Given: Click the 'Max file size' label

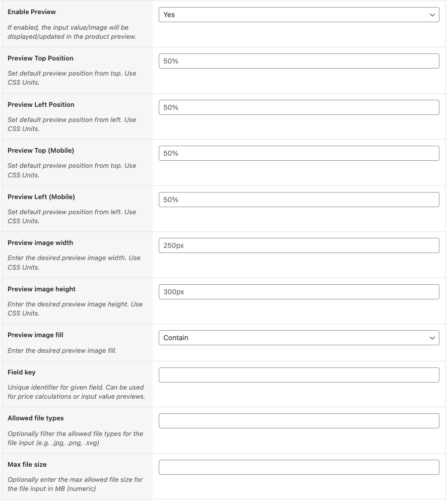Looking at the screenshot, I should tap(27, 464).
